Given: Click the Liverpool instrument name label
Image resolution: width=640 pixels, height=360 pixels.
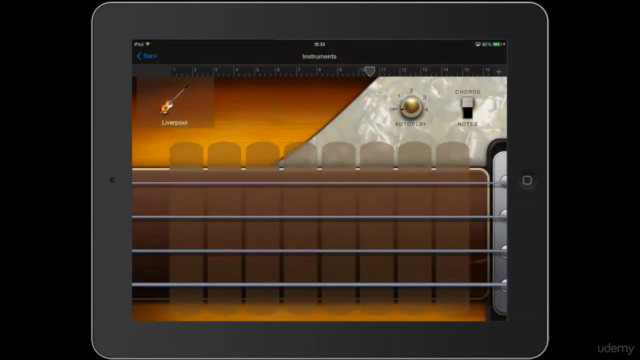Looking at the screenshot, I should pyautogui.click(x=174, y=122).
